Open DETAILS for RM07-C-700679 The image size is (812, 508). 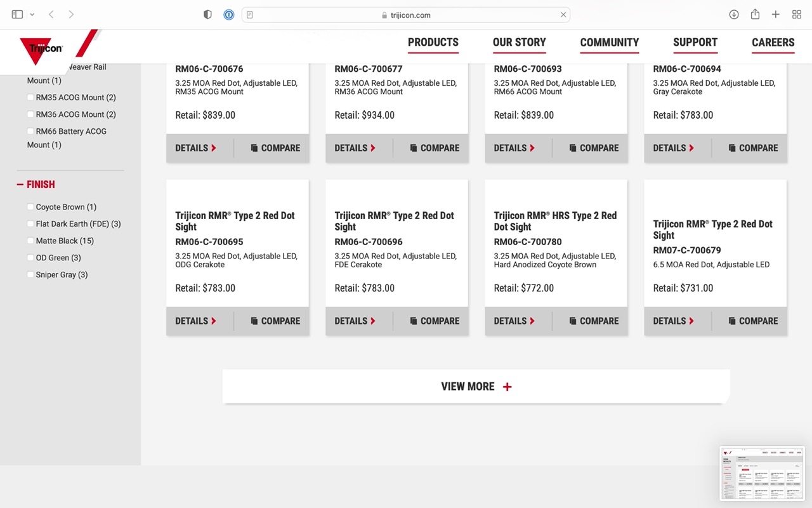tap(674, 321)
